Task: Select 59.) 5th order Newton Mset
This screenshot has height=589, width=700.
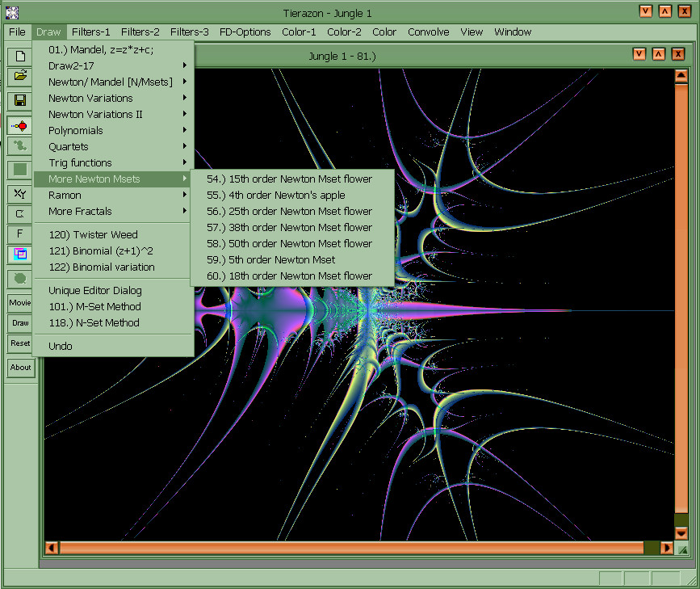Action: (x=292, y=259)
